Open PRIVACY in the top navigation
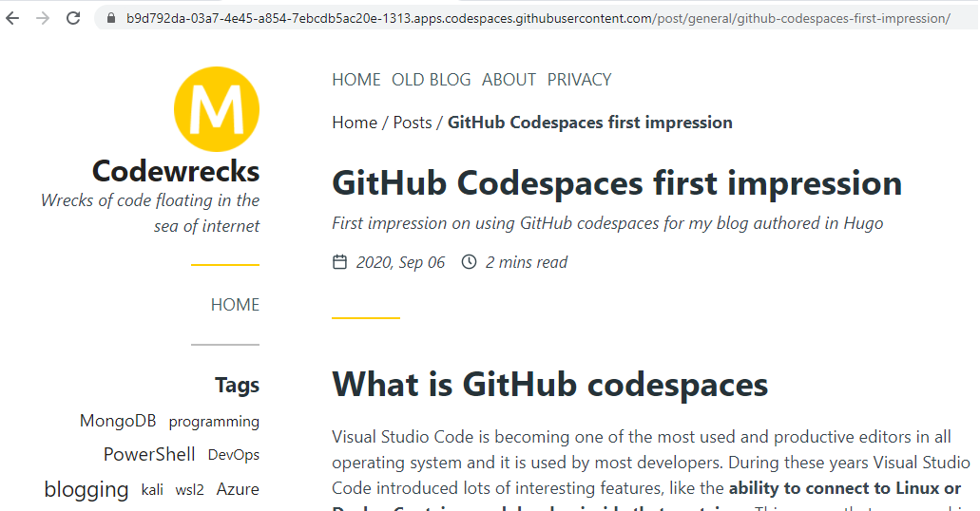The width and height of the screenshot is (980, 511). (580, 80)
